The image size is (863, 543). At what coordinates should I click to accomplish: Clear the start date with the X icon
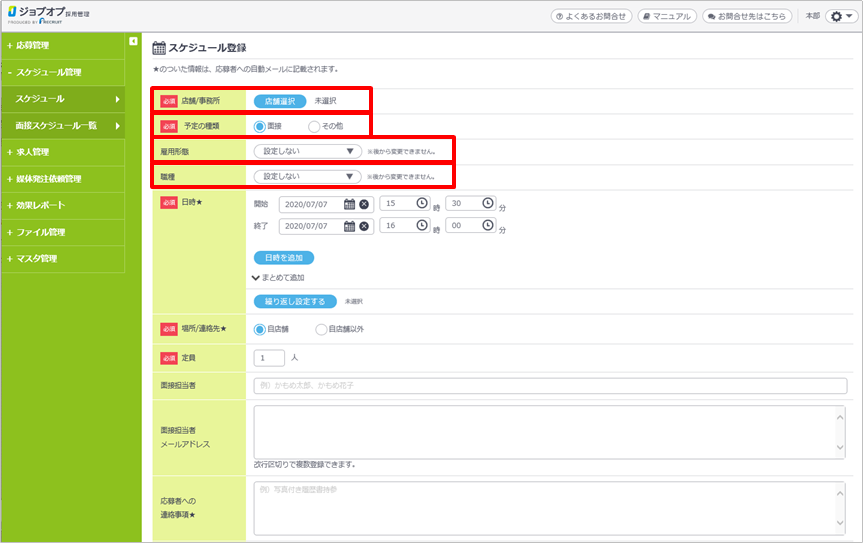tap(364, 204)
